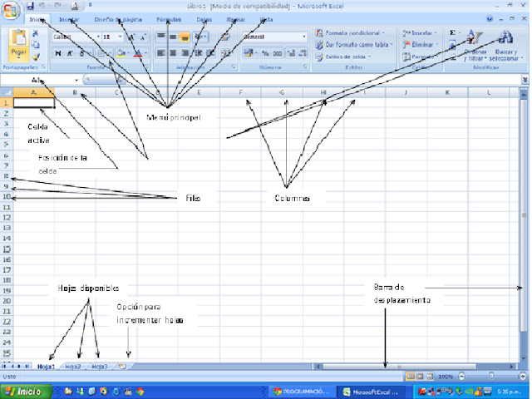
Task: Open Estilos de celda gallery
Action: pos(343,57)
